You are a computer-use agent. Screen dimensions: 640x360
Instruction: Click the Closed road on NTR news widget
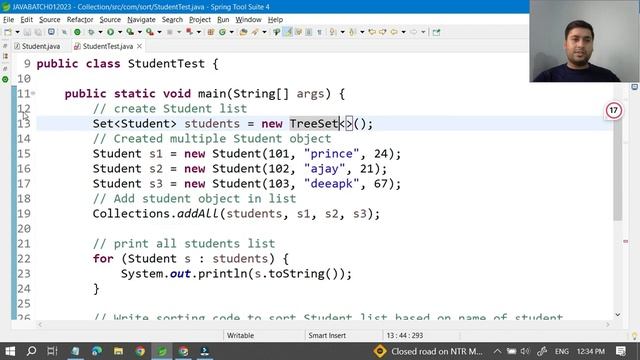pos(429,351)
